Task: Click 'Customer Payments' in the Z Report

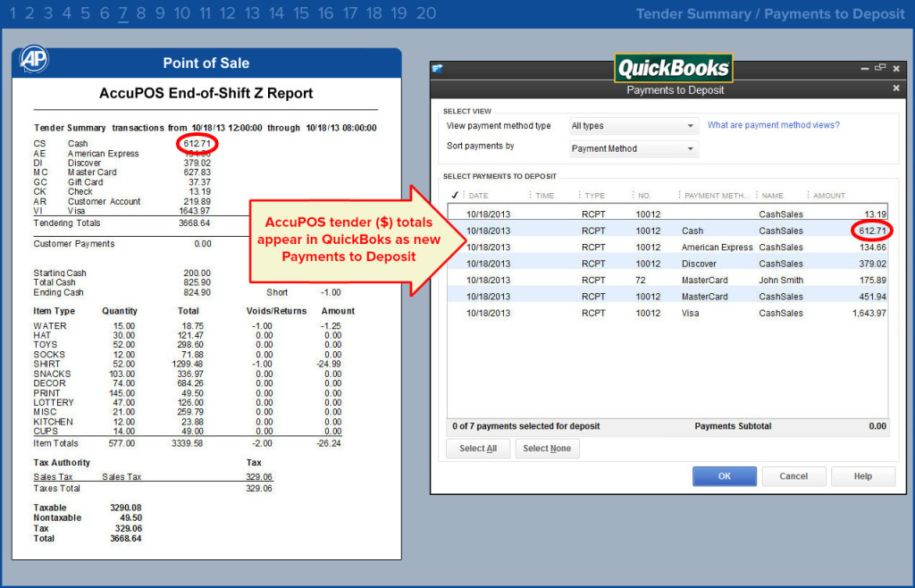Action: click(x=73, y=244)
